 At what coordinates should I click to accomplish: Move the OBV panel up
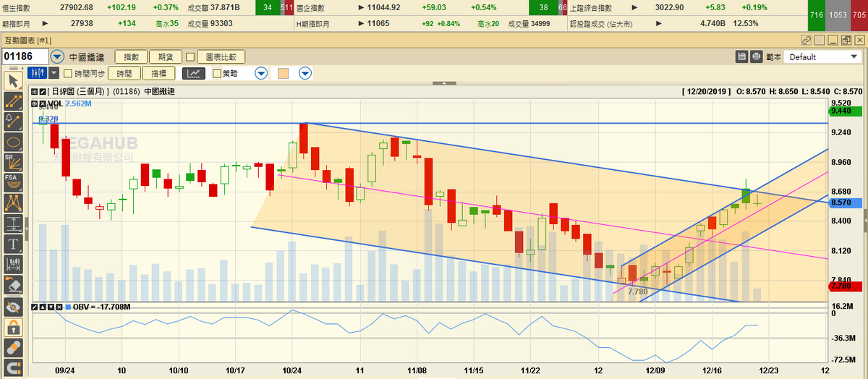pyautogui.click(x=42, y=307)
